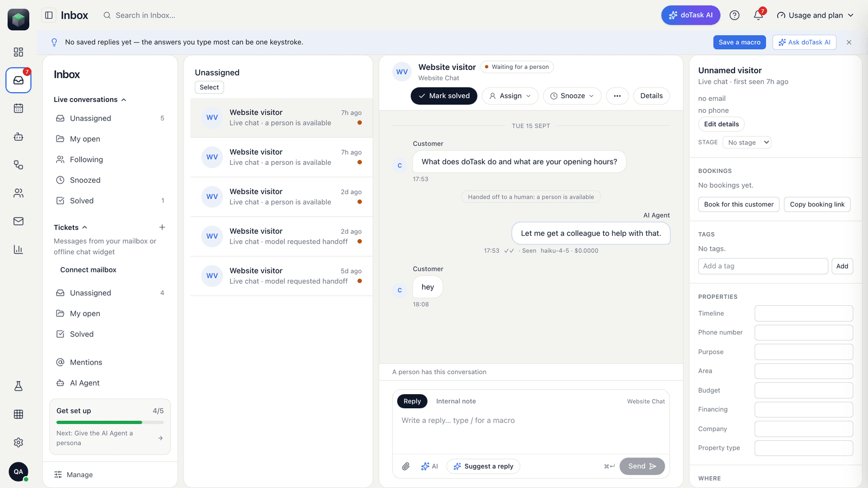868x488 pixels.
Task: Open the Snoozed conversations folder
Action: 110,180
